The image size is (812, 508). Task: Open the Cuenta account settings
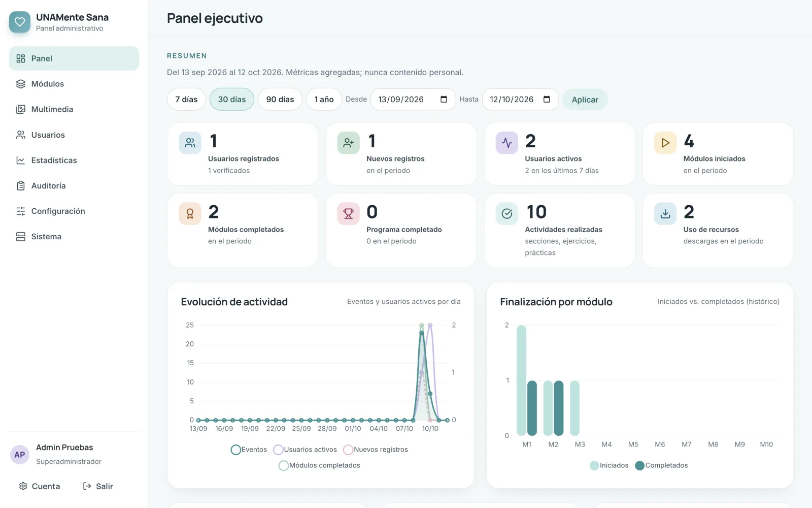(40, 486)
